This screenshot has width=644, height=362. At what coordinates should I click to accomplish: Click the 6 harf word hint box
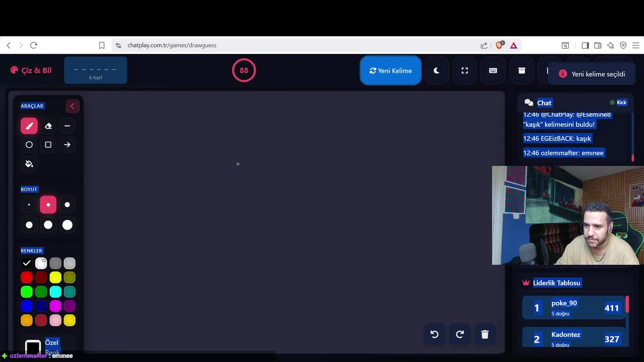(96, 70)
